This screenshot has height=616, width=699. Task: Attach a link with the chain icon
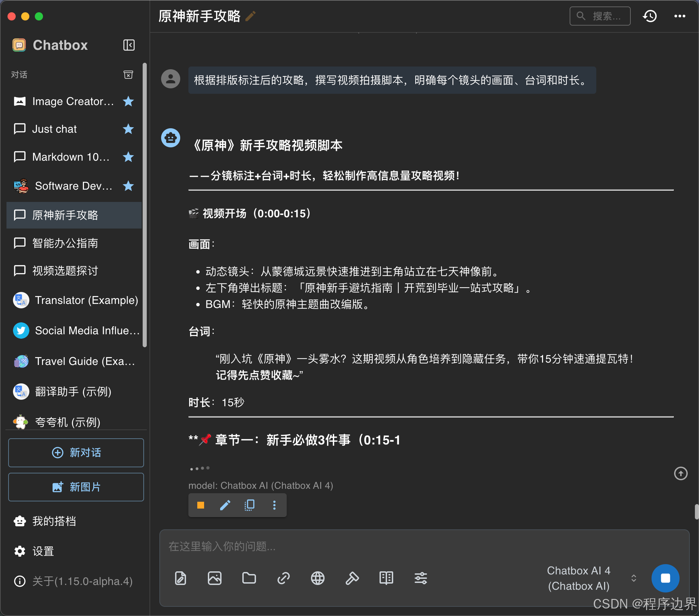click(x=284, y=578)
